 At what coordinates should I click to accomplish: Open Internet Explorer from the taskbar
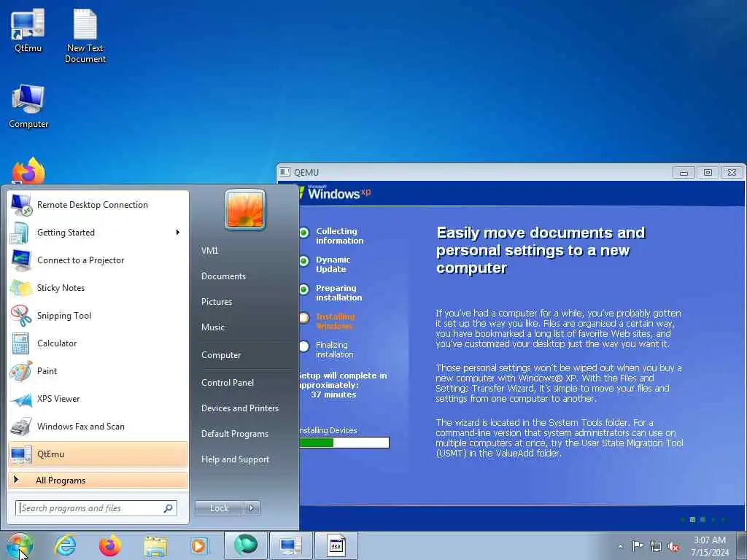65,545
